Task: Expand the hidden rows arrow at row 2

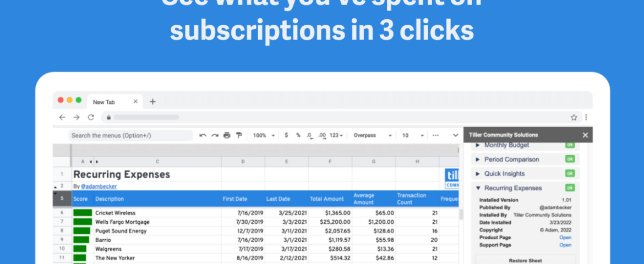Action: [x=56, y=187]
